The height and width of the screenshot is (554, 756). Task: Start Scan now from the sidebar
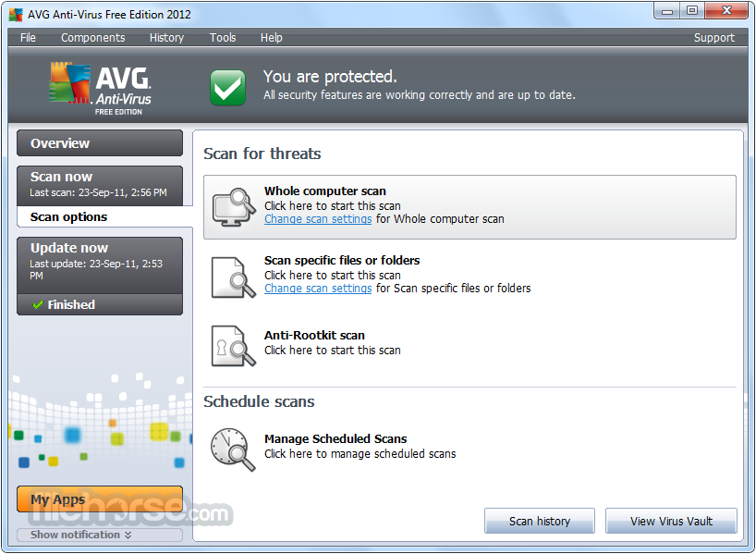pos(100,185)
